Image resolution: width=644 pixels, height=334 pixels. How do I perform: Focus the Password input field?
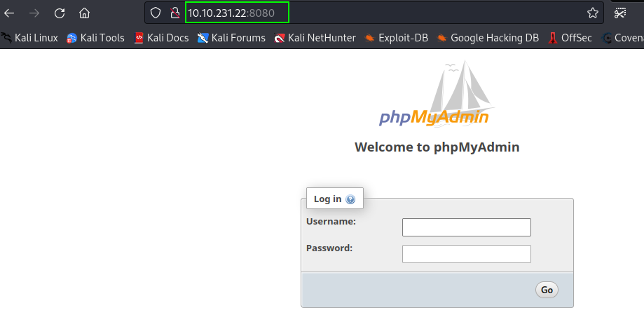tap(467, 254)
